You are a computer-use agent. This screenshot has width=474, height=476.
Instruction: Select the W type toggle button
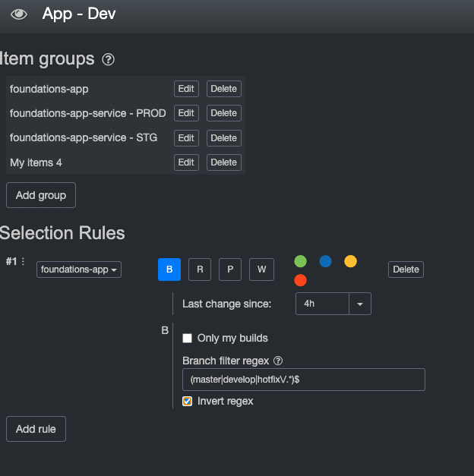(x=261, y=270)
